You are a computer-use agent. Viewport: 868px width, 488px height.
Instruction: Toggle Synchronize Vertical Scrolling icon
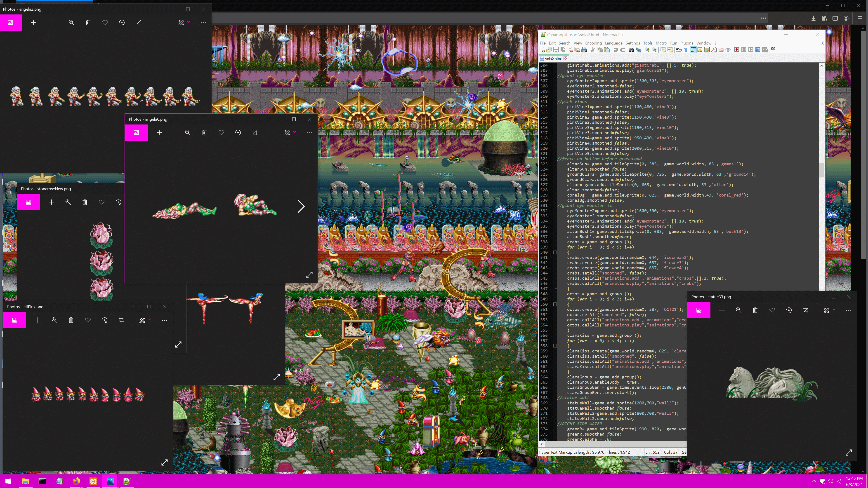pos(663,50)
